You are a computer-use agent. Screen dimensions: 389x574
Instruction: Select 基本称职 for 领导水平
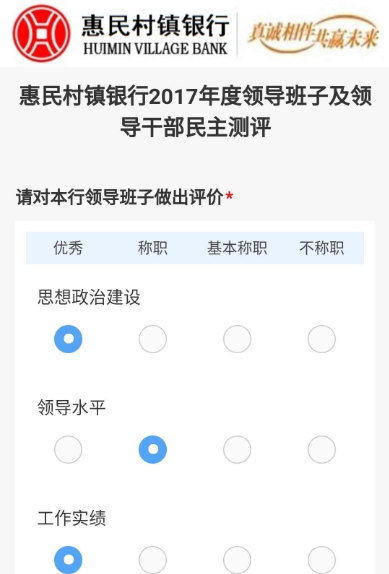tap(237, 450)
